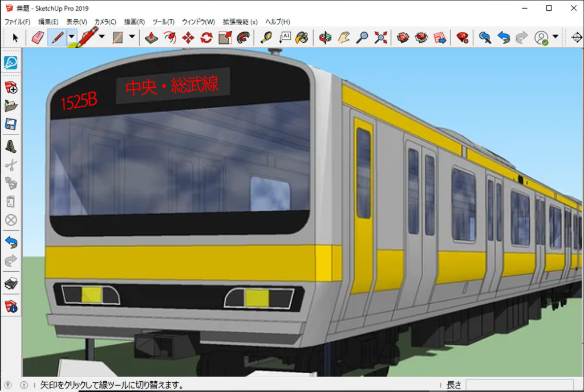Choose the Select arrow tool
Image resolution: width=584 pixels, height=392 pixels.
tap(15, 38)
